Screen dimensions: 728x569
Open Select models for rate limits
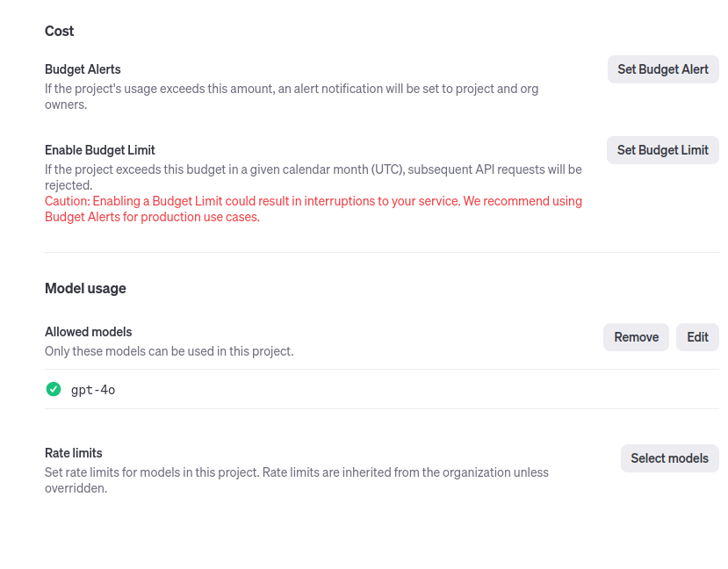669,458
